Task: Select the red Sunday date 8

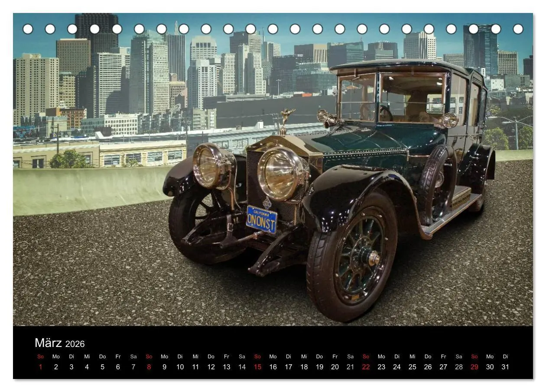Action: click(149, 367)
